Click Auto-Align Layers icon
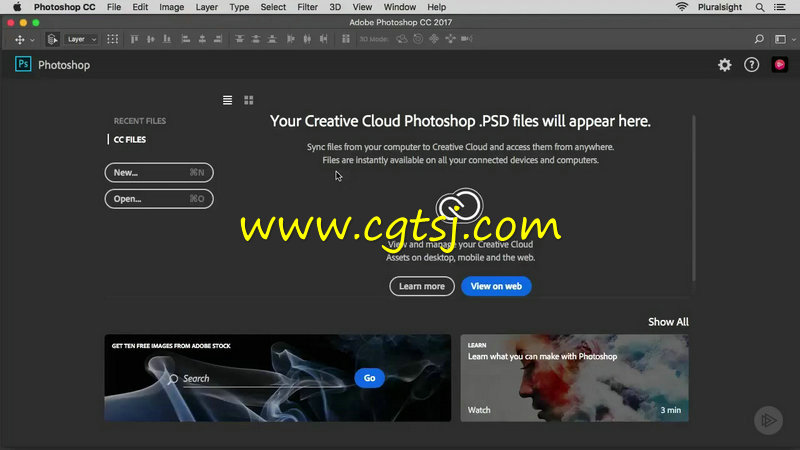The width and height of the screenshot is (800, 450). pos(345,39)
